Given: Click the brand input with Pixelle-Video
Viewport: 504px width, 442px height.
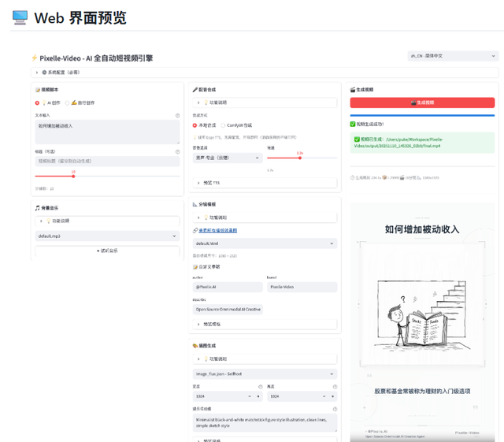Looking at the screenshot, I should (302, 288).
